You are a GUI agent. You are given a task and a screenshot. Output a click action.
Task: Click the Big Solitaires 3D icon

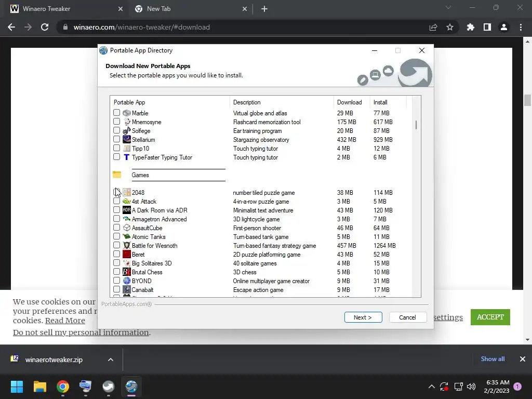click(127, 263)
